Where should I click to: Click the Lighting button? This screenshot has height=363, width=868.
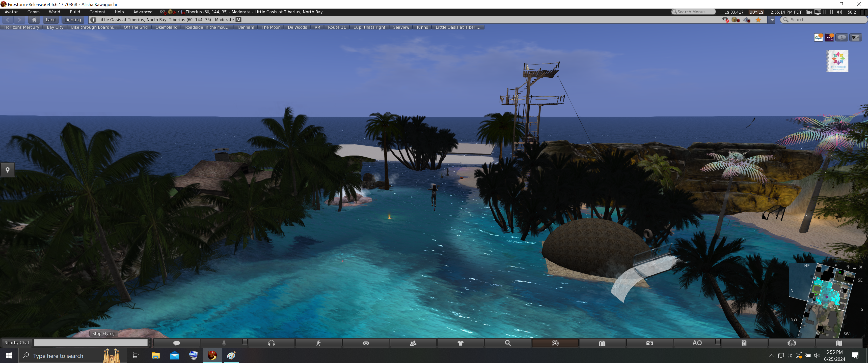coord(73,19)
